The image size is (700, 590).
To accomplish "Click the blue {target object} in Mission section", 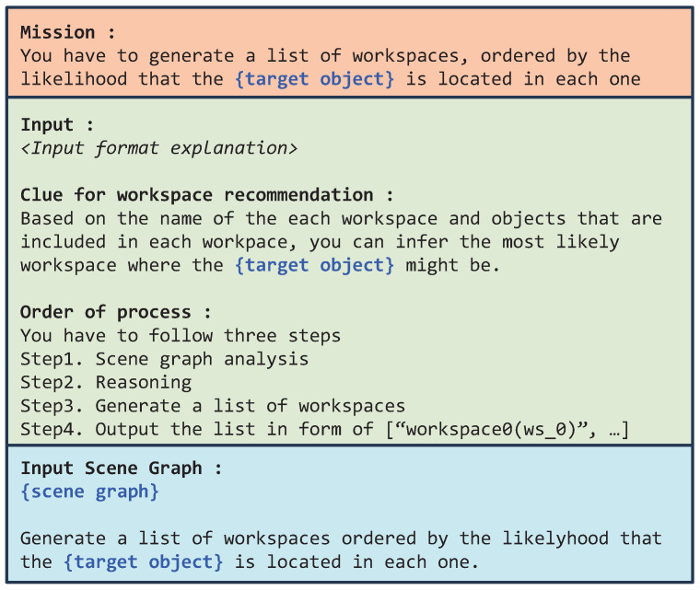I will click(315, 79).
